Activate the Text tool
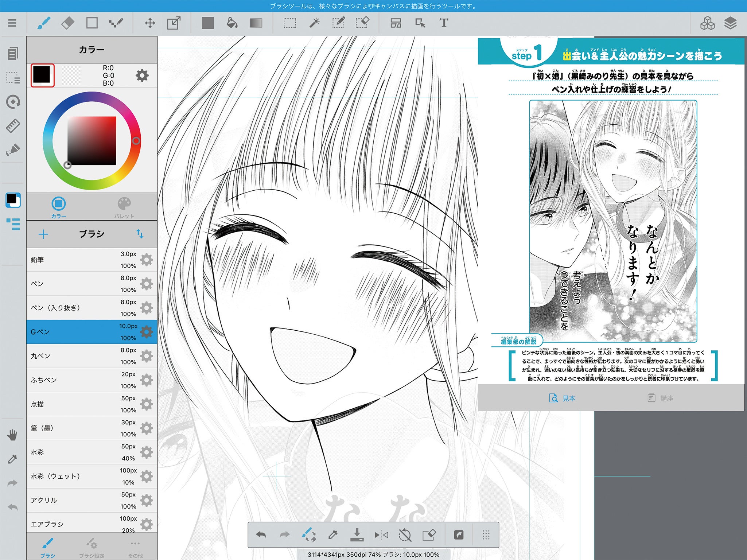This screenshot has height=560, width=747. coord(444,23)
